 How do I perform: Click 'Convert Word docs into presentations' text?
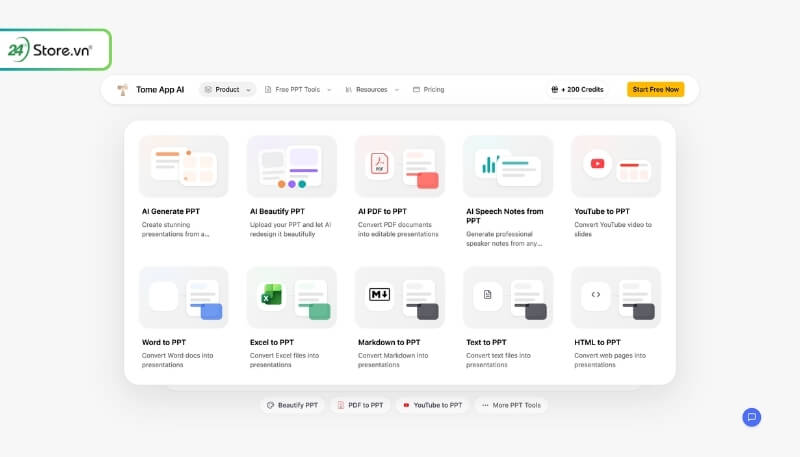tap(178, 360)
